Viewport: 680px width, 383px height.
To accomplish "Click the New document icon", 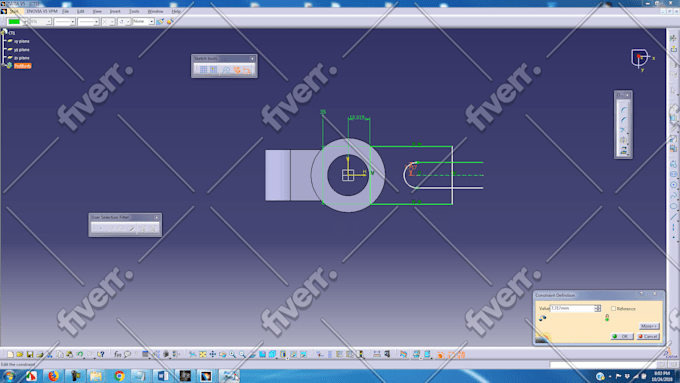I will (10, 354).
